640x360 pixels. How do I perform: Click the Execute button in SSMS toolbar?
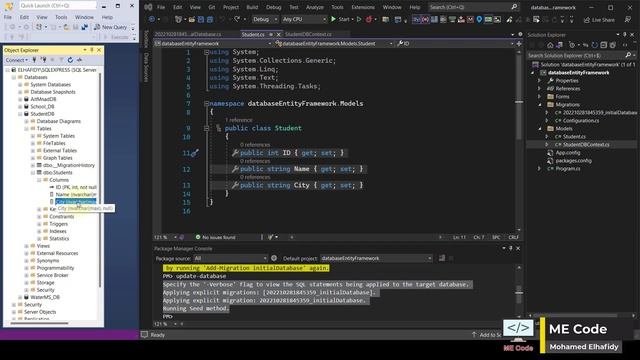tap(116, 37)
